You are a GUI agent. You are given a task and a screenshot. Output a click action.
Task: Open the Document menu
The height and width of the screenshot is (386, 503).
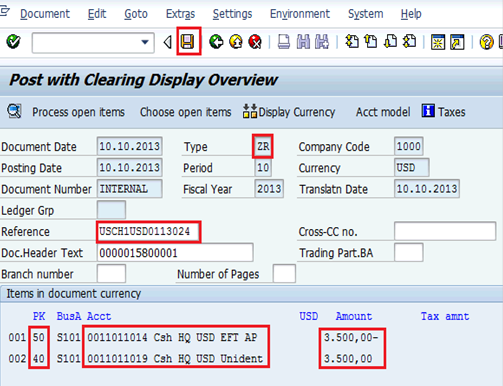pos(45,14)
